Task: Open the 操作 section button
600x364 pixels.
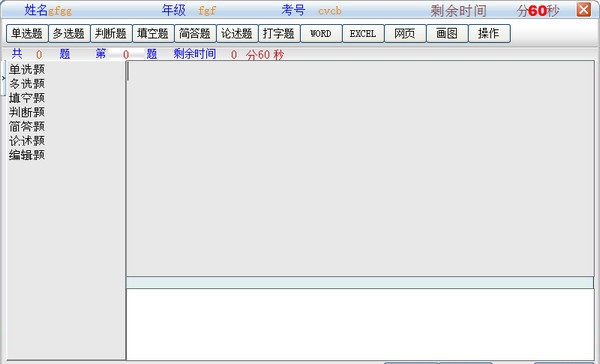Action: pyautogui.click(x=489, y=34)
